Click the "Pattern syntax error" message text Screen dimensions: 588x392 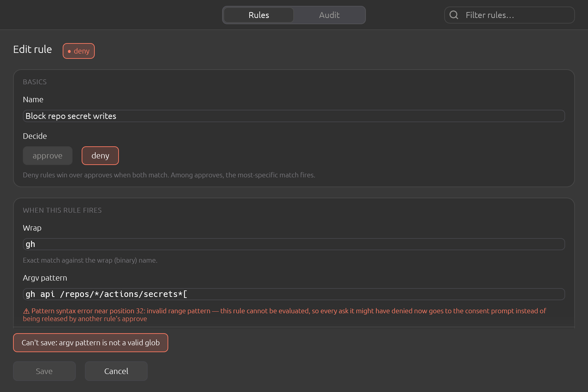pos(284,315)
